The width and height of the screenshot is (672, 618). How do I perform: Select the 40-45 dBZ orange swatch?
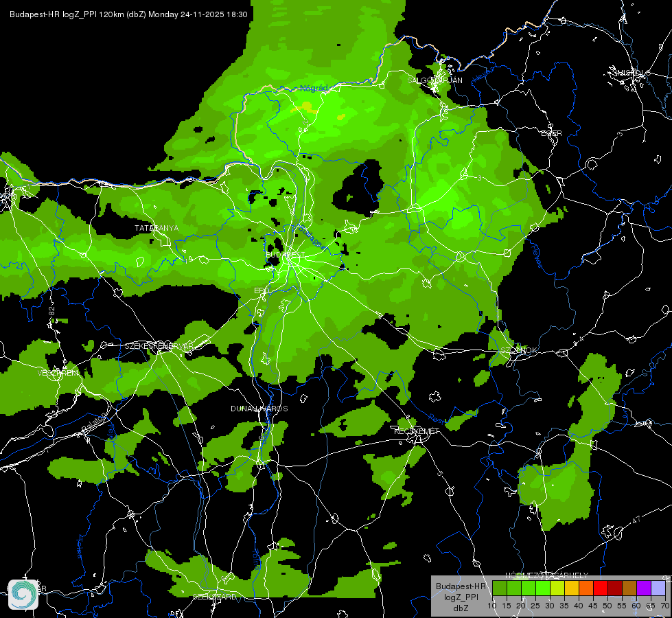tap(586, 588)
